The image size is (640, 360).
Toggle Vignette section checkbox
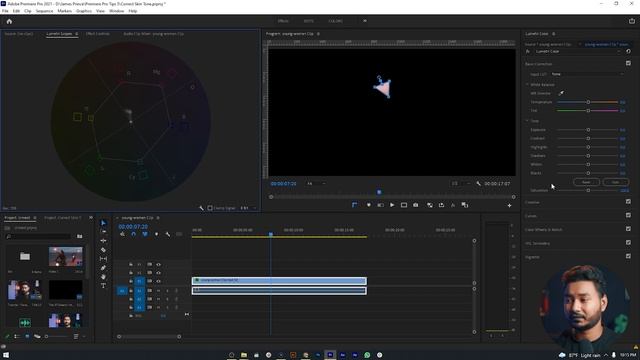click(x=628, y=256)
